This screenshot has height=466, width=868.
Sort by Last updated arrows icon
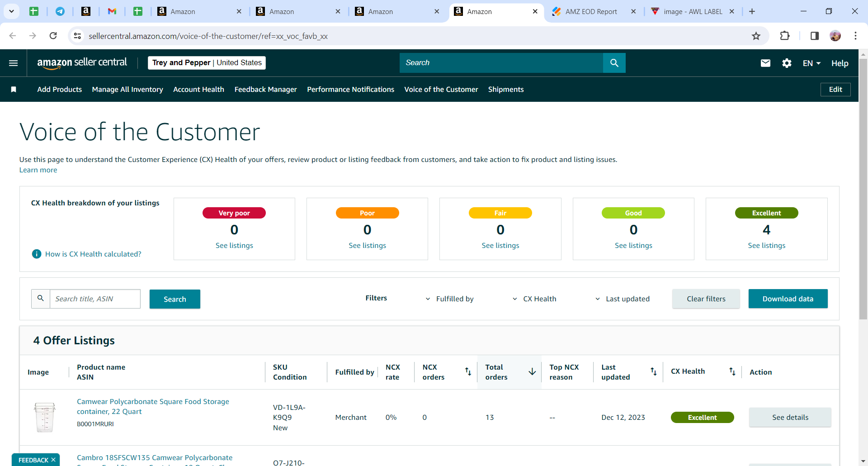click(654, 371)
